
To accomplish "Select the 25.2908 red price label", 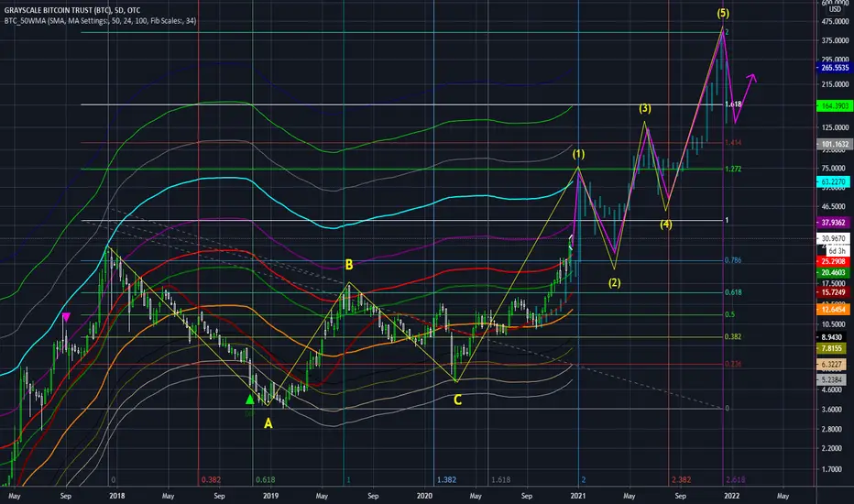I will [x=835, y=261].
